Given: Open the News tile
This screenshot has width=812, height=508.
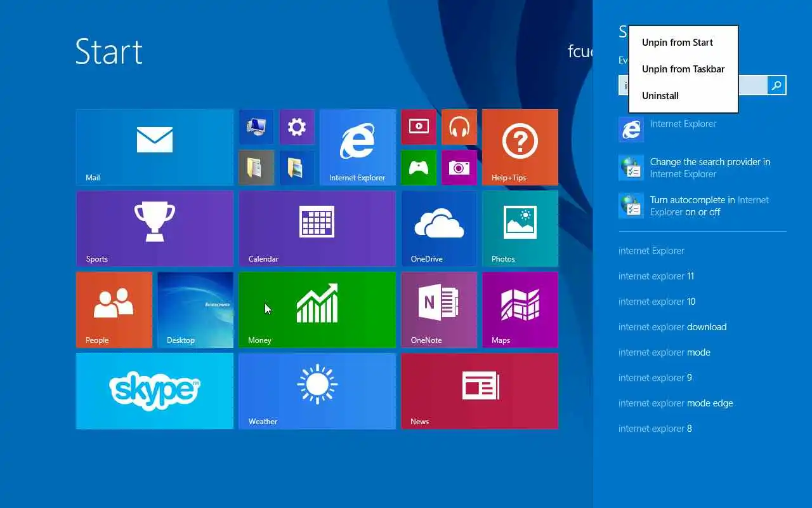Looking at the screenshot, I should [x=480, y=391].
